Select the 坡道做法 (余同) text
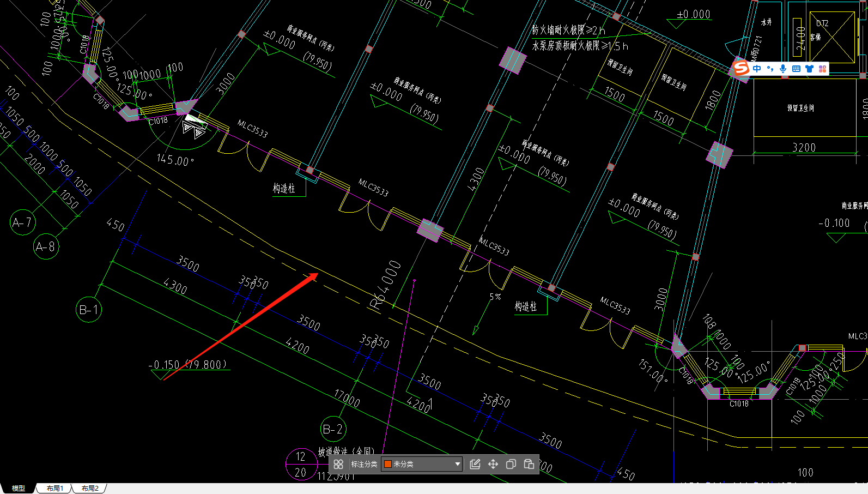Image resolution: width=868 pixels, height=494 pixels. click(347, 451)
